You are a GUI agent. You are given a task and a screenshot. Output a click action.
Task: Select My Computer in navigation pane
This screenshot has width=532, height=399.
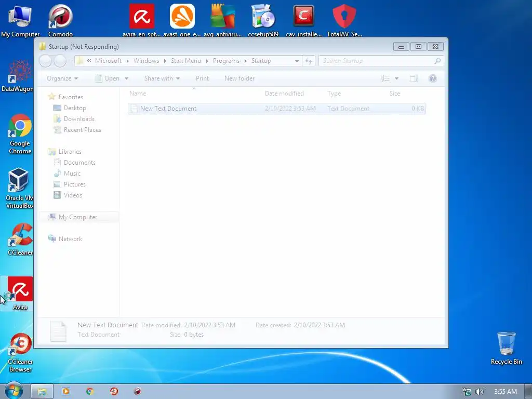[79, 217]
